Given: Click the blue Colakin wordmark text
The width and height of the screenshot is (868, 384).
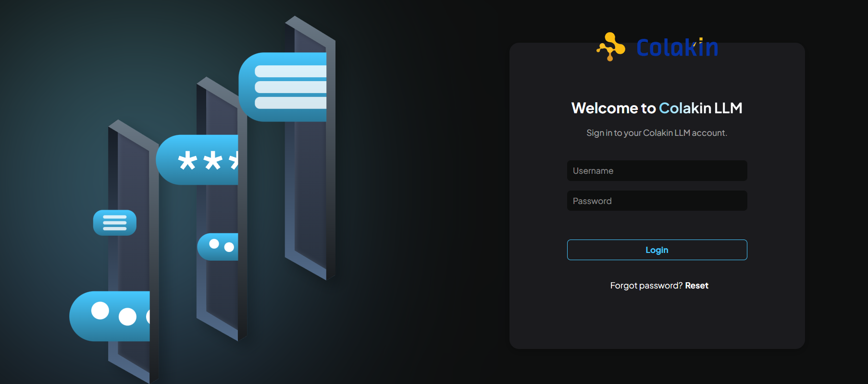Looking at the screenshot, I should (677, 48).
